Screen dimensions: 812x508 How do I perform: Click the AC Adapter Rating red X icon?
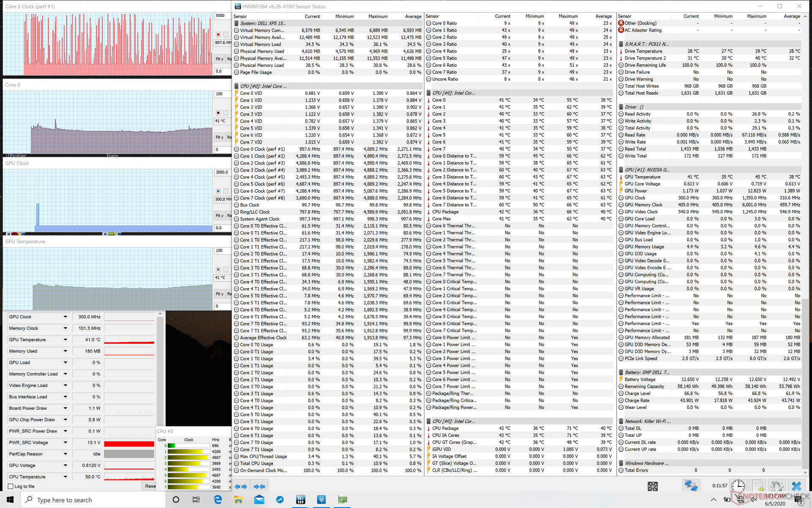pyautogui.click(x=621, y=30)
